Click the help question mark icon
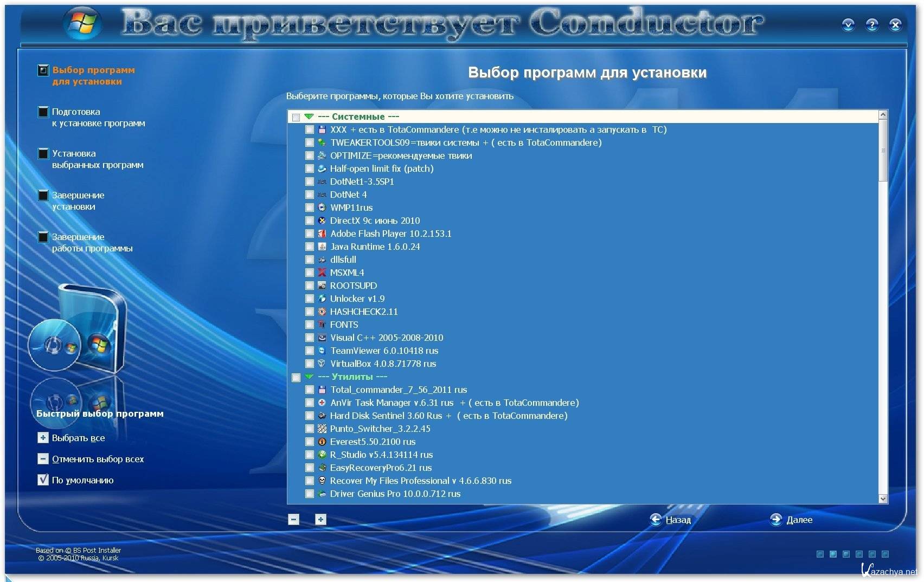This screenshot has height=582, width=924. click(872, 24)
